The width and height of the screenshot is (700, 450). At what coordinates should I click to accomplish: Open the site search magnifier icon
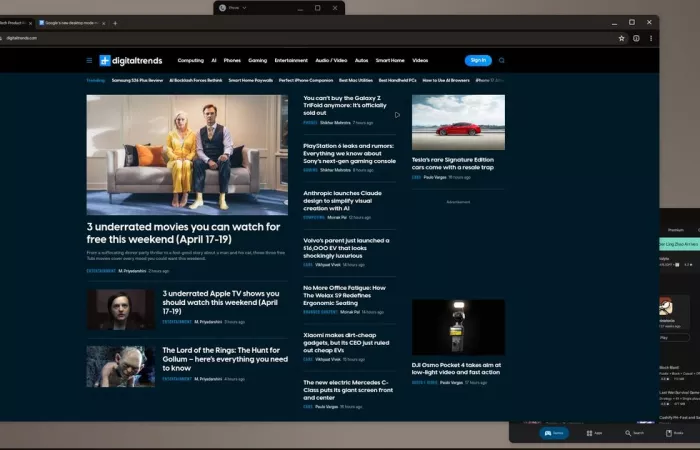coord(501,60)
